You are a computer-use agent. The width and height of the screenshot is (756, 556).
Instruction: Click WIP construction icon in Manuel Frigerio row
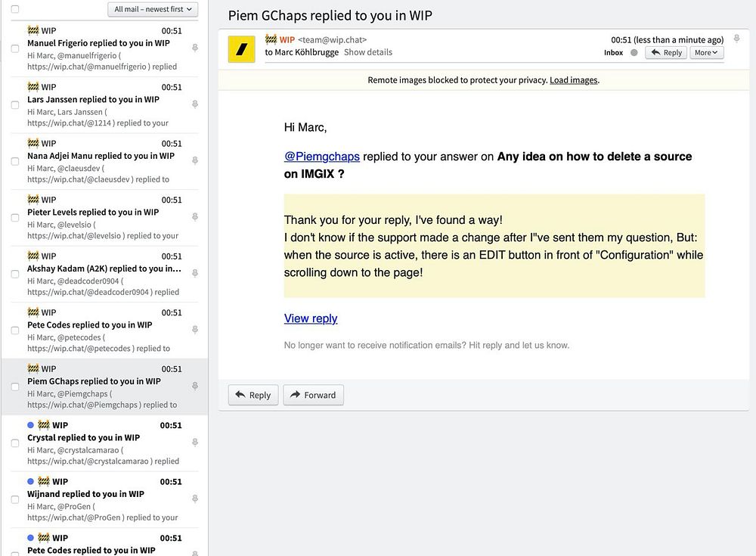(x=33, y=30)
